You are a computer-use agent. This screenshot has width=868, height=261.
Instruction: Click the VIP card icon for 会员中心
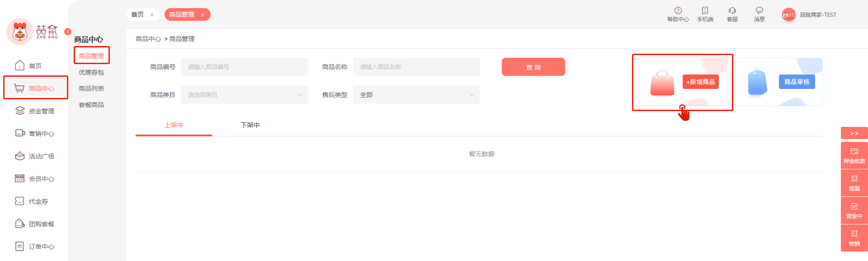click(x=20, y=178)
